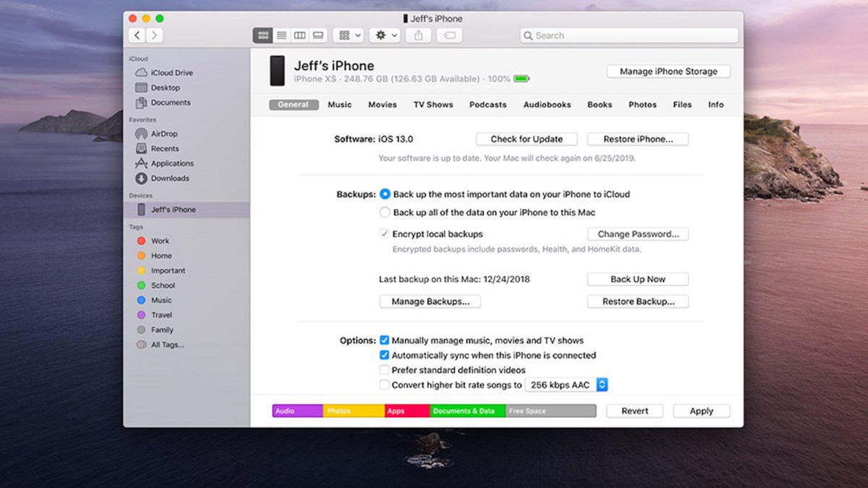
Task: Click Change Password button
Action: 638,234
